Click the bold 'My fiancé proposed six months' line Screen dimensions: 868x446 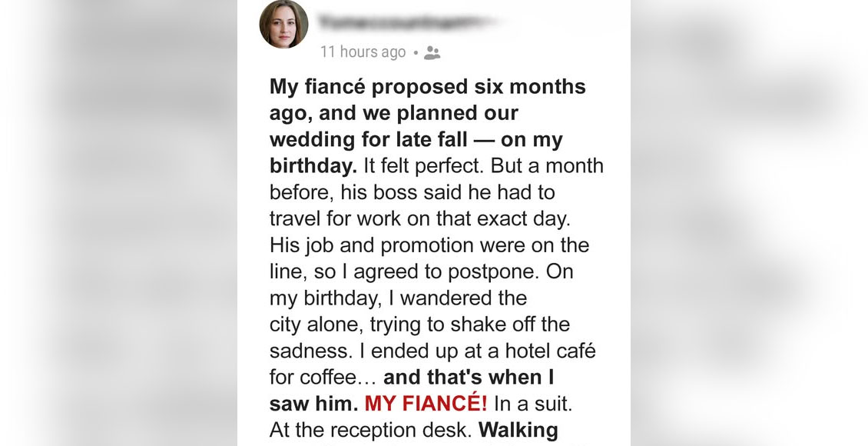pos(427,86)
